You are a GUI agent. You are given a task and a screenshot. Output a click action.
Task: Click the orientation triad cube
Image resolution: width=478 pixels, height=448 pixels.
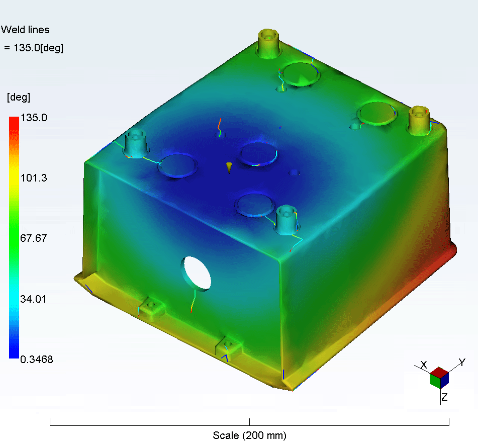tap(439, 378)
